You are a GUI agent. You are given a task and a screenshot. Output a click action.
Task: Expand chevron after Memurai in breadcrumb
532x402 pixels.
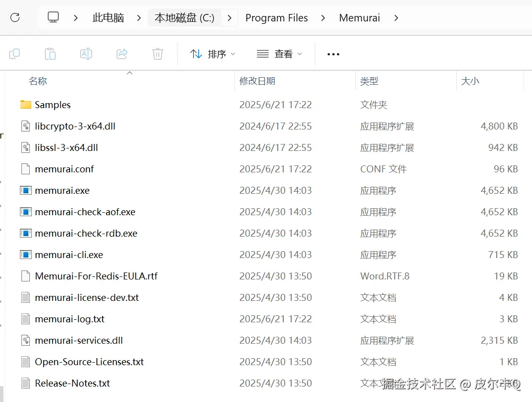(x=396, y=17)
